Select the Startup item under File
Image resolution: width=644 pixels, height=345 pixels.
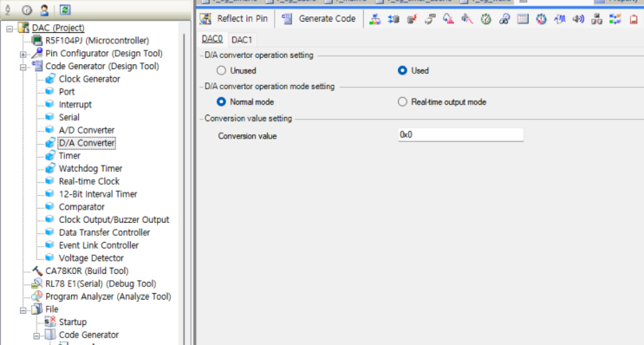pyautogui.click(x=73, y=322)
